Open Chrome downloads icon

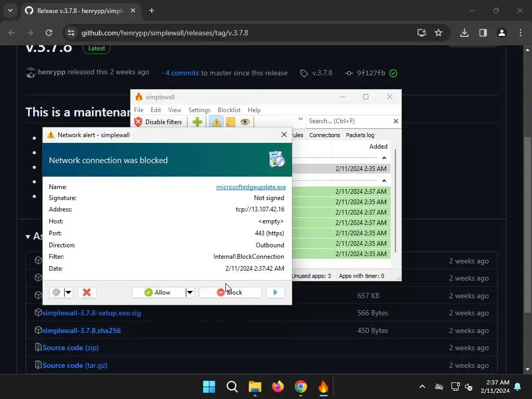tap(464, 33)
